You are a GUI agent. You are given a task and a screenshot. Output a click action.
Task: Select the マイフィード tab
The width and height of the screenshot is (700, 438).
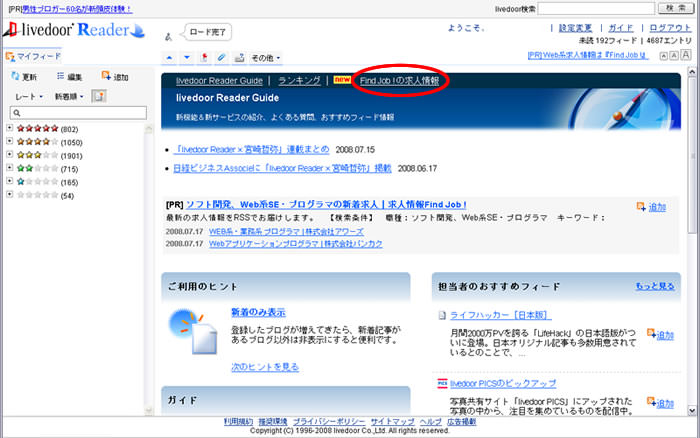(x=33, y=56)
